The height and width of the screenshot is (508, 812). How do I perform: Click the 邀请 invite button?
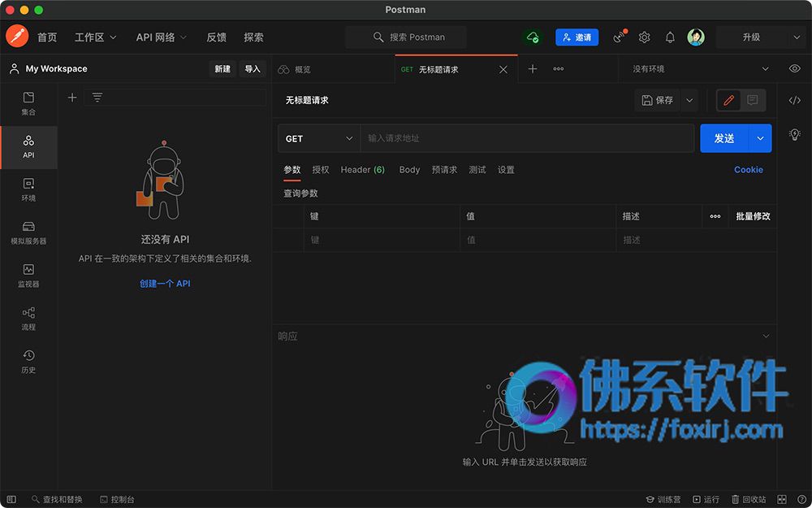577,37
